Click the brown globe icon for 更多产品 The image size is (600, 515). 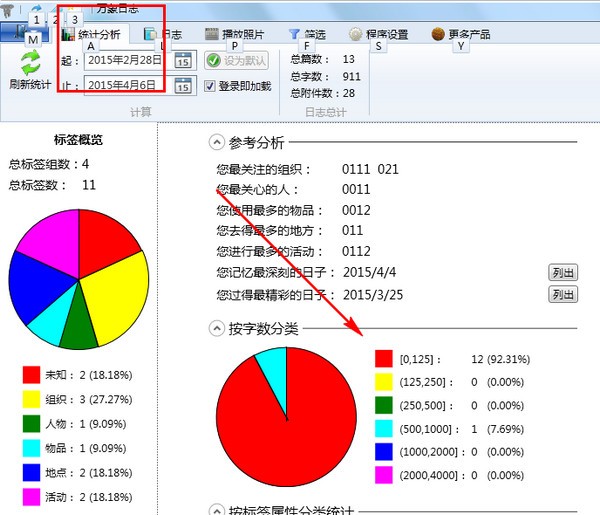coord(438,34)
